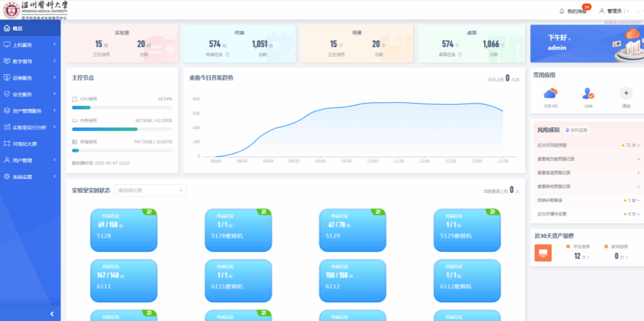Click the CPU使用 progress bar
The width and height of the screenshot is (644, 321).
tap(122, 107)
